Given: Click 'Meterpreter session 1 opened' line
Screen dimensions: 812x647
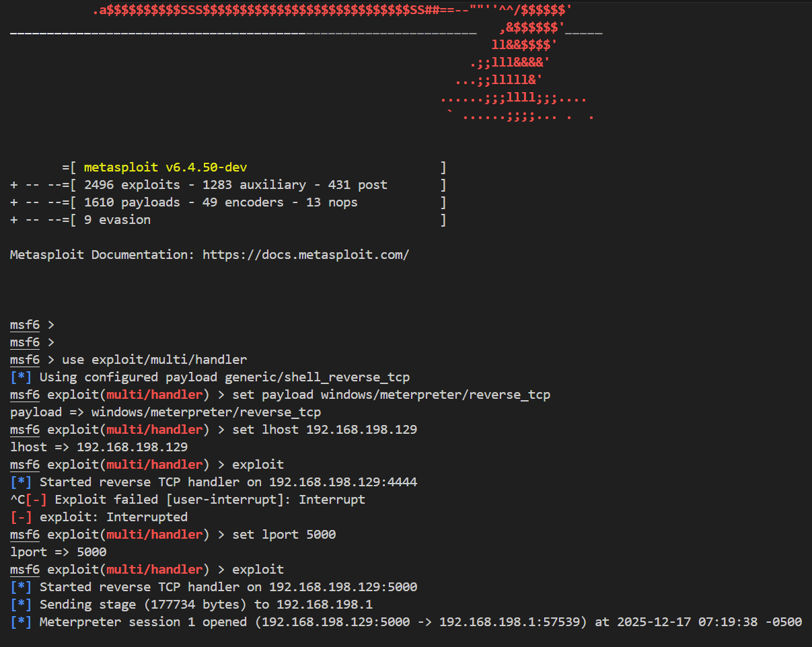Looking at the screenshot, I should coord(406,622).
